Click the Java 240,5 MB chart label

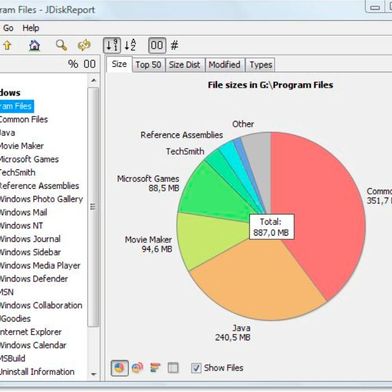click(233, 333)
